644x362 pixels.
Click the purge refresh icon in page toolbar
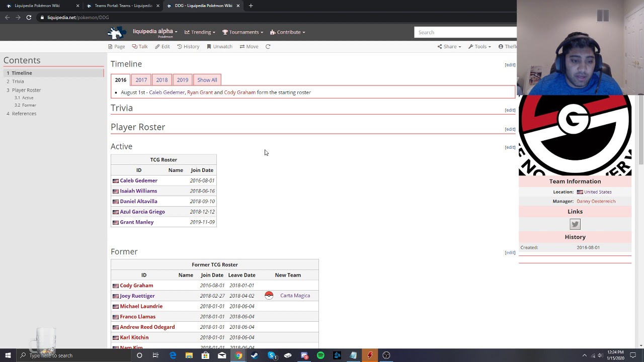268,47
